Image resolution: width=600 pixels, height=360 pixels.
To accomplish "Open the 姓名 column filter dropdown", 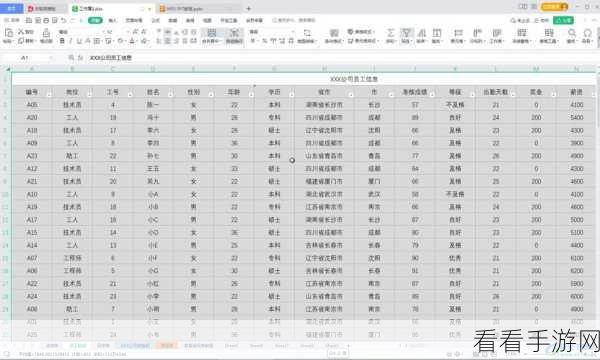I will coord(170,94).
